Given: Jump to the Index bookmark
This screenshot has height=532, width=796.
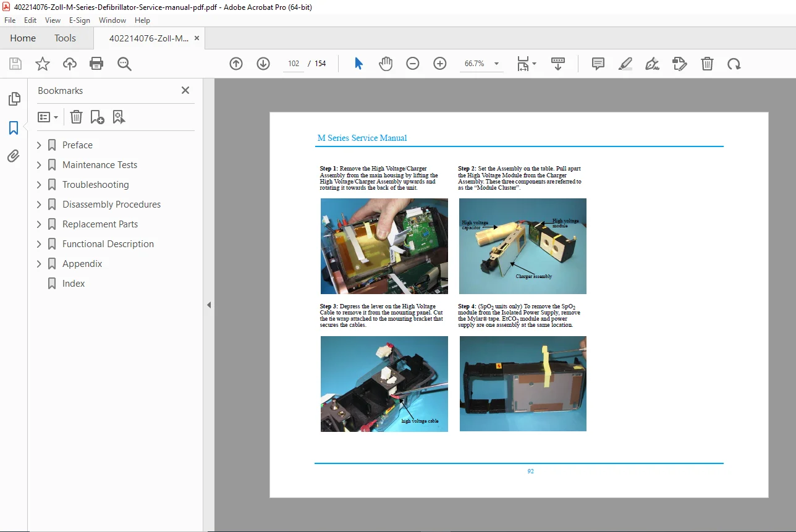Looking at the screenshot, I should pos(74,284).
